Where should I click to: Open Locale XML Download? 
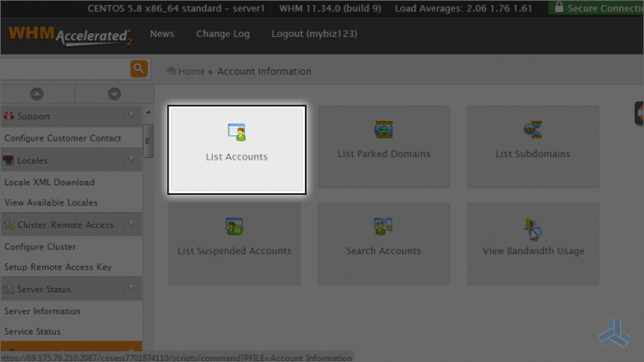(49, 182)
